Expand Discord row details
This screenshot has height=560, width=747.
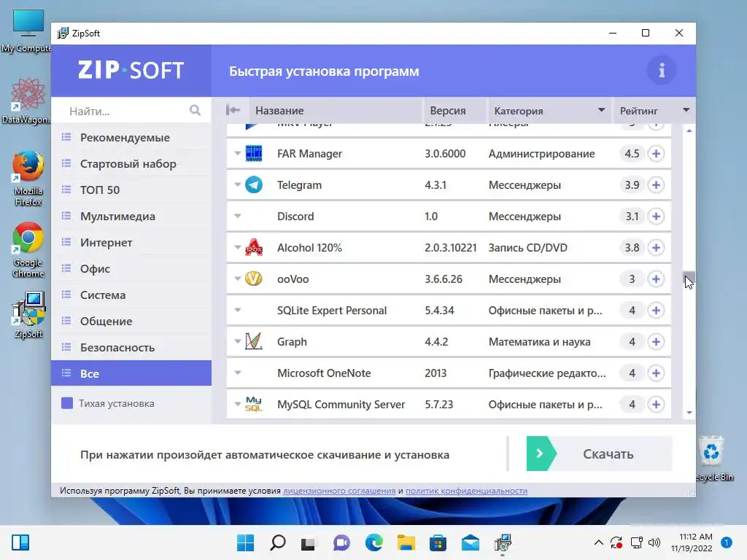point(237,216)
